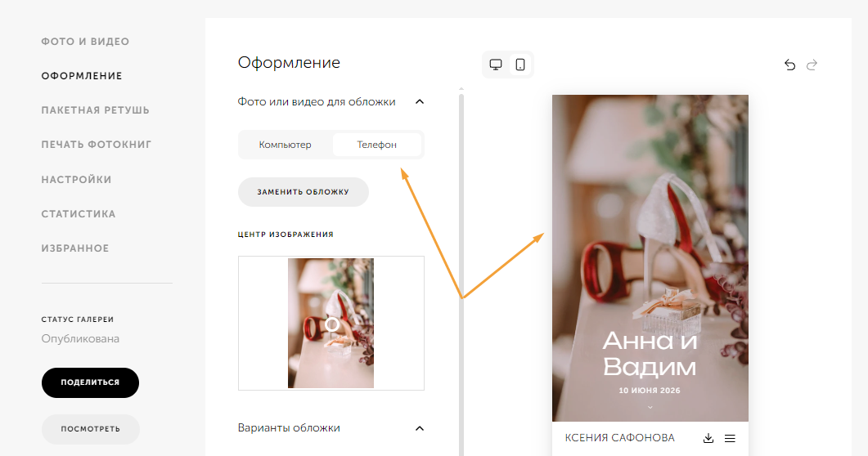Image resolution: width=868 pixels, height=456 pixels.
Task: Open the 'Оформление' section
Action: [x=82, y=76]
